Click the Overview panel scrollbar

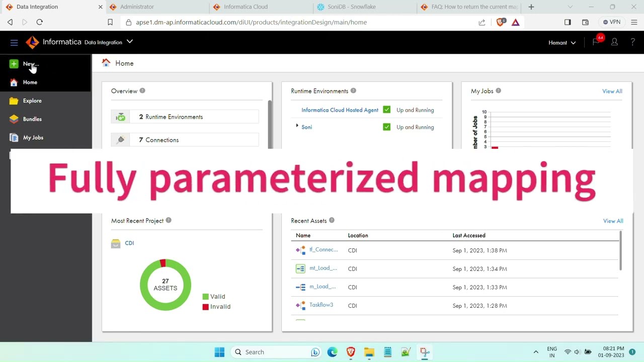click(x=270, y=124)
